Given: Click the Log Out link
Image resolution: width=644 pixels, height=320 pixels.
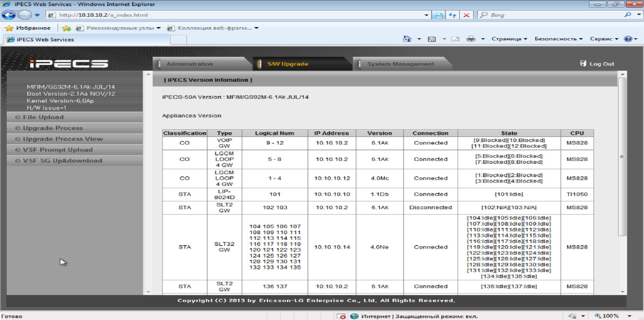Looking at the screenshot, I should click(x=601, y=64).
